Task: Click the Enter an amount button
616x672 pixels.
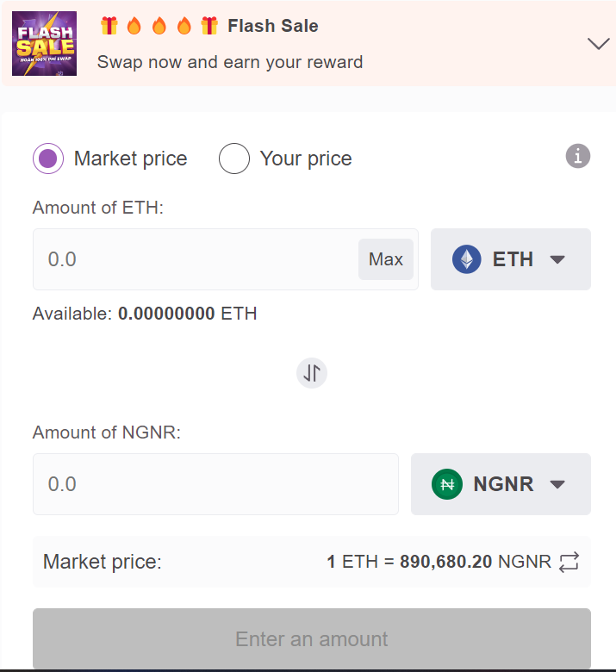Action: pos(312,638)
